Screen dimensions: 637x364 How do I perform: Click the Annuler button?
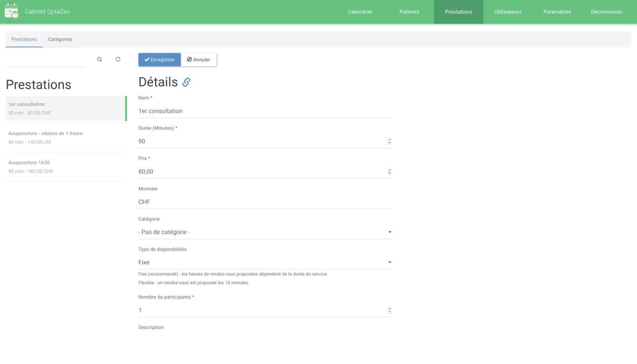click(199, 59)
